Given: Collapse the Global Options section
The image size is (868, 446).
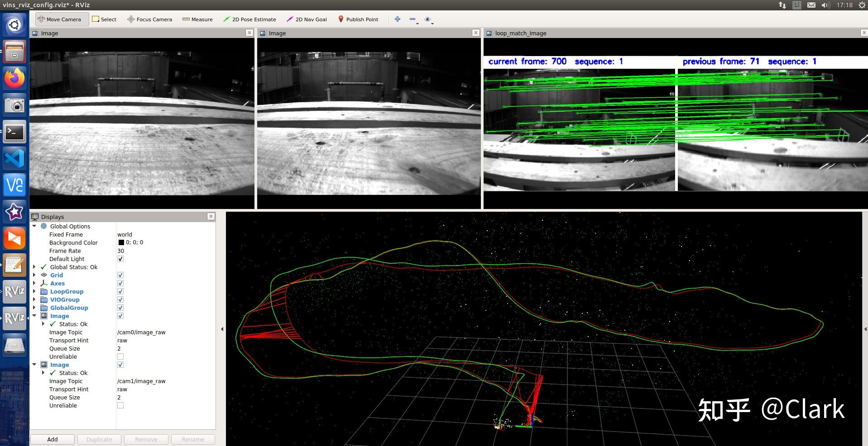Looking at the screenshot, I should (34, 226).
